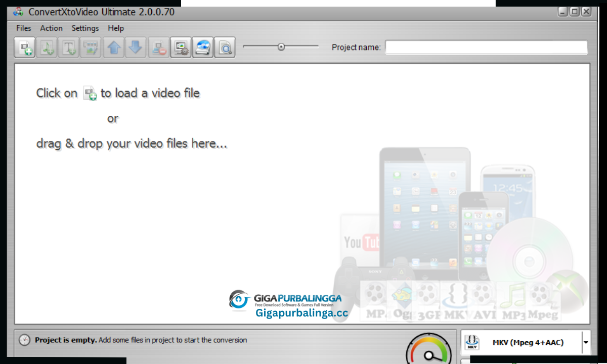Minimize the ConvertXtoVideo window
Viewport: 607px width, 364px height.
point(563,12)
